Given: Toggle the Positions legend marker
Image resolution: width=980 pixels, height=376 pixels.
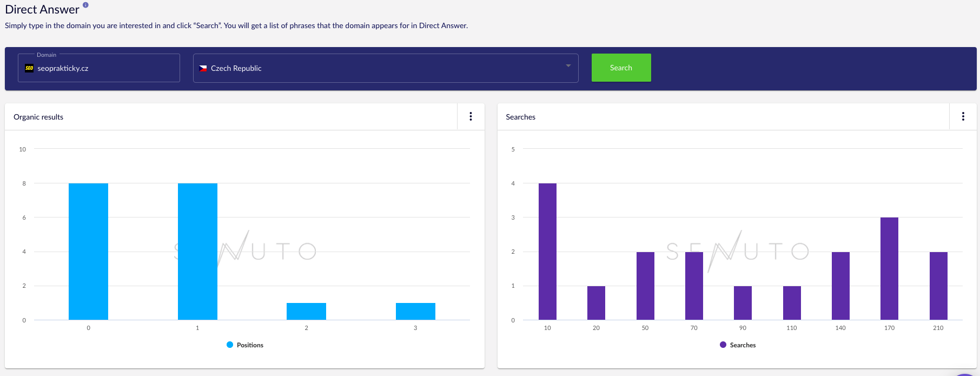Looking at the screenshot, I should (x=230, y=345).
